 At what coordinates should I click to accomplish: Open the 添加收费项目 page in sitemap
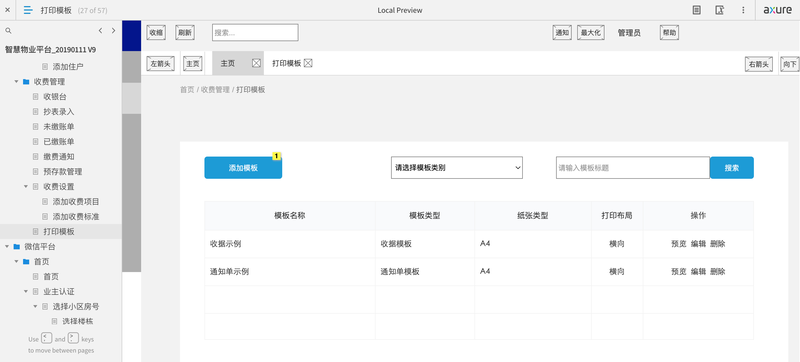[76, 201]
